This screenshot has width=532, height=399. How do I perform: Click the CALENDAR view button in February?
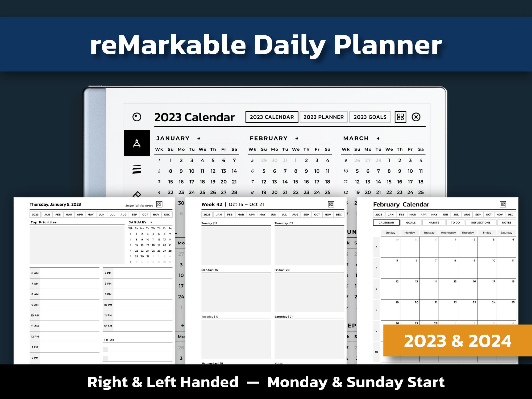pos(386,223)
